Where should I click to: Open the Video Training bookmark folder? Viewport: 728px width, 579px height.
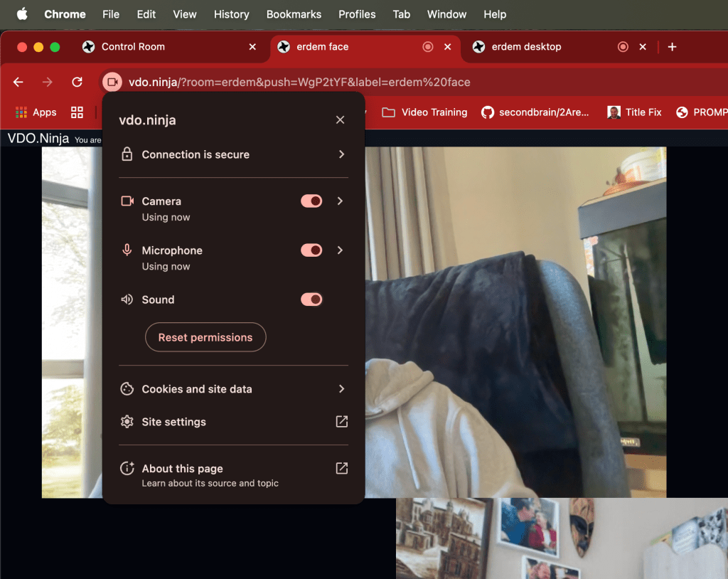[x=424, y=112]
